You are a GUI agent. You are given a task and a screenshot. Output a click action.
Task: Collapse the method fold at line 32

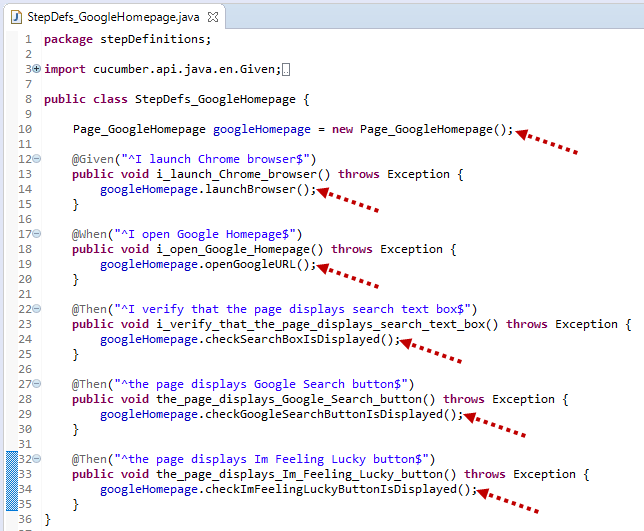pyautogui.click(x=37, y=459)
